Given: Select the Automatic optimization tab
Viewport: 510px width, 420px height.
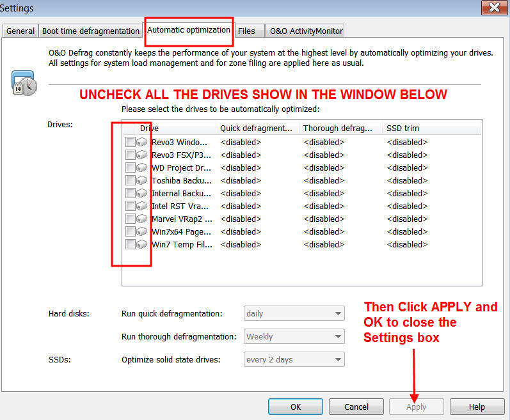Looking at the screenshot, I should pyautogui.click(x=189, y=30).
